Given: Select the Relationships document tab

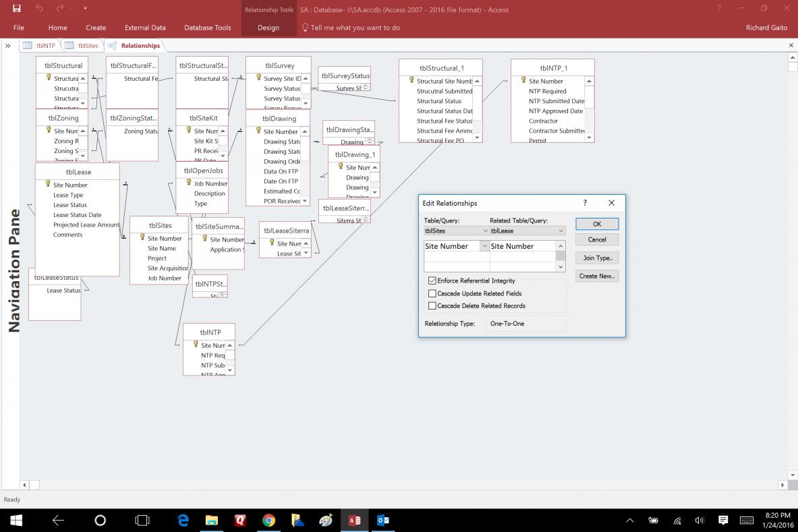Looking at the screenshot, I should pyautogui.click(x=135, y=45).
